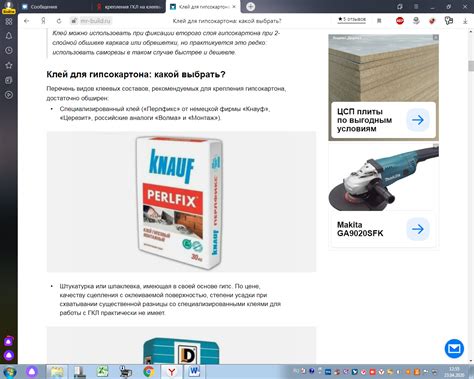
Task: Open the Makita GA9020SFK ad arrow button
Action: [x=418, y=229]
